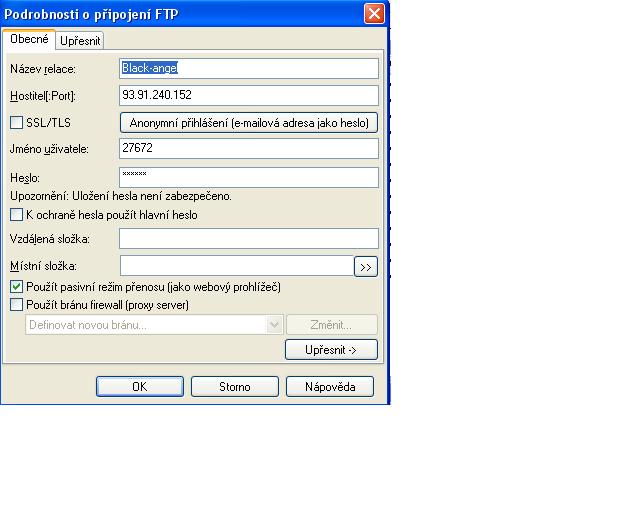Screen dimensions: 640x512
Task: Check K ochraně hesla použít hlavní heslo
Action: tap(16, 215)
